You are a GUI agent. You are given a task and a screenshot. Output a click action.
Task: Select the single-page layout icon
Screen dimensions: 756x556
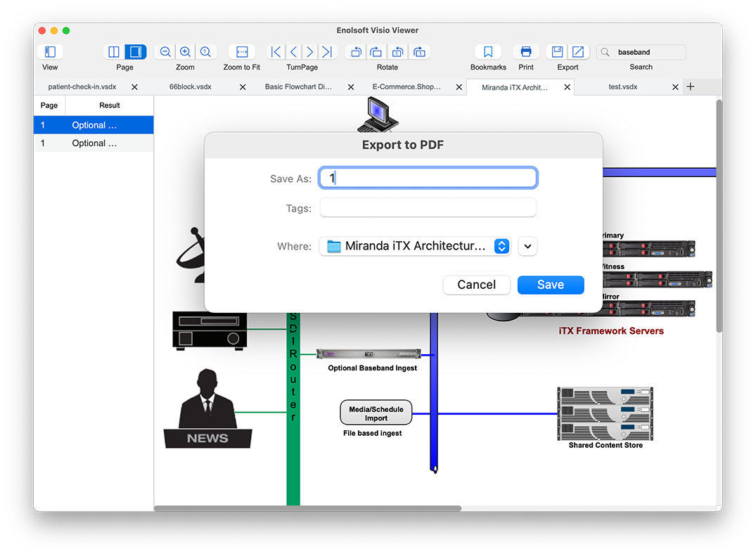135,52
